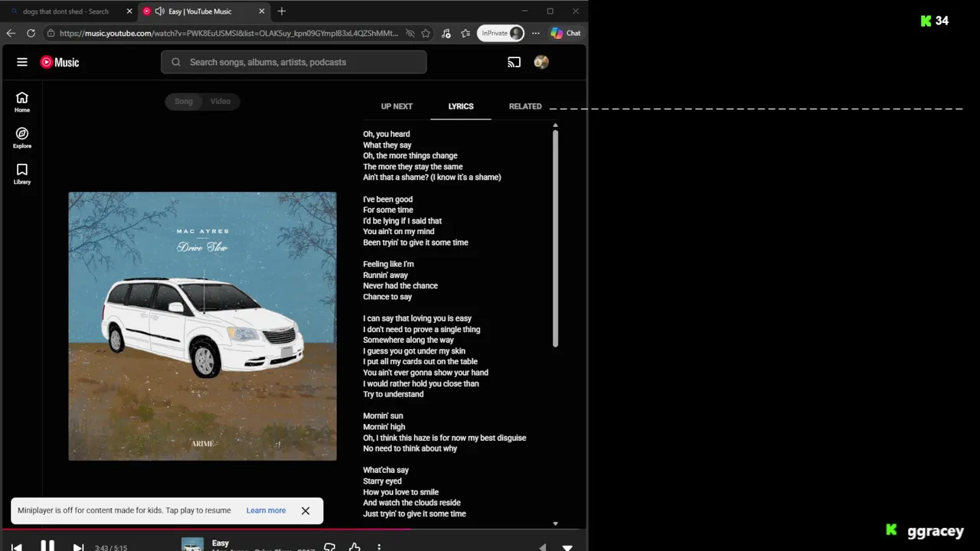Skip to previous track
This screenshot has height=551, width=980.
coord(17,547)
